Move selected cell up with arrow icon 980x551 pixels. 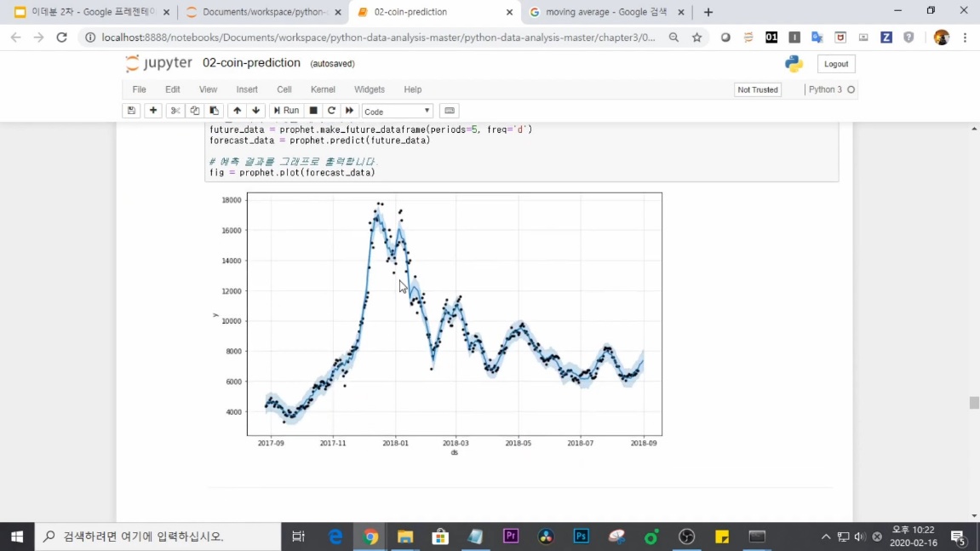[x=237, y=111]
